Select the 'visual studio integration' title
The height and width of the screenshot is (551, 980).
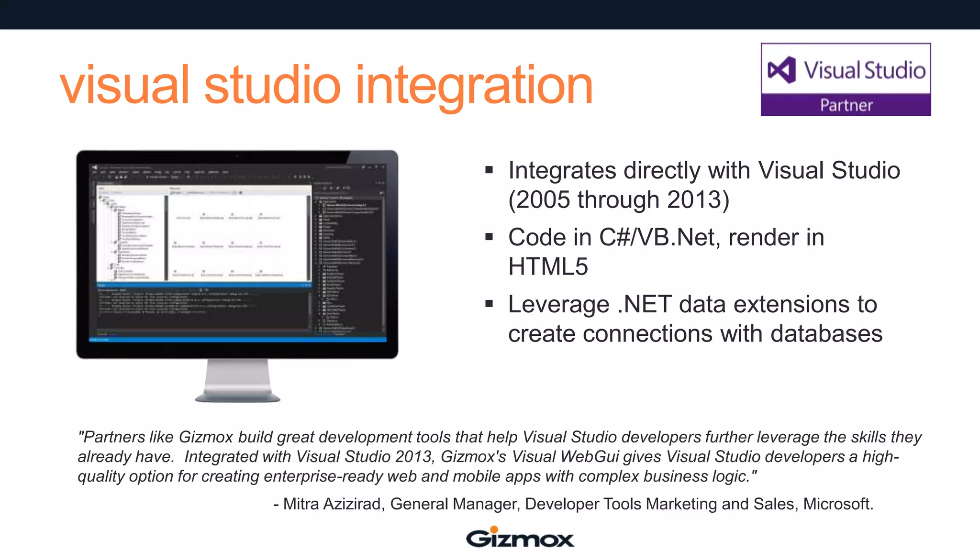[326, 85]
